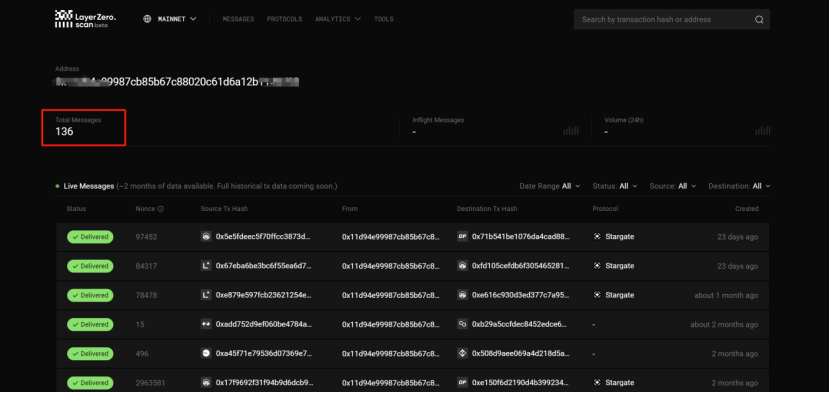Click destination chain icon beside 0xe616c930d3ed377c7a95
The height and width of the screenshot is (393, 829).
pyautogui.click(x=463, y=295)
